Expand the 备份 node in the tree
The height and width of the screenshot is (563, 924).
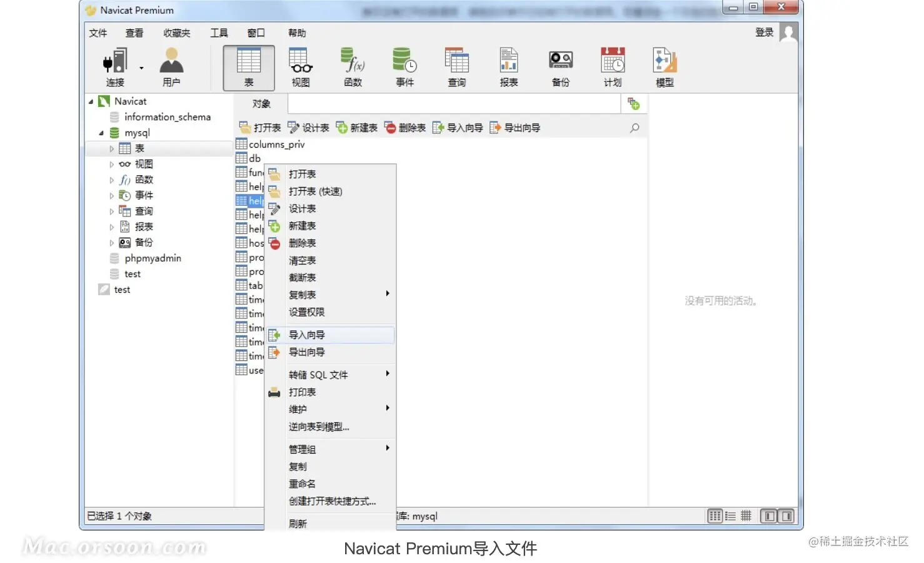point(111,243)
